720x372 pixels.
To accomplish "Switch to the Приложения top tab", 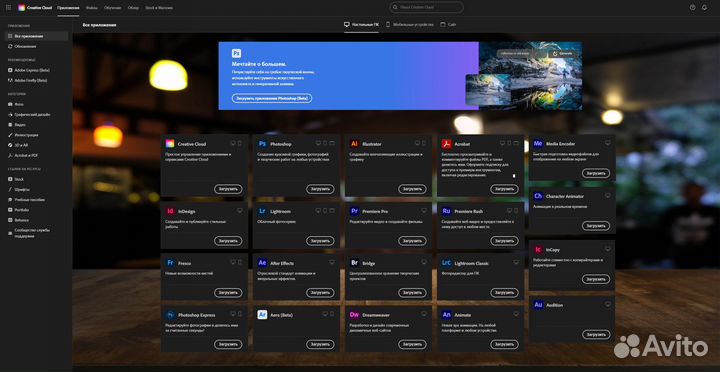I will coord(68,8).
